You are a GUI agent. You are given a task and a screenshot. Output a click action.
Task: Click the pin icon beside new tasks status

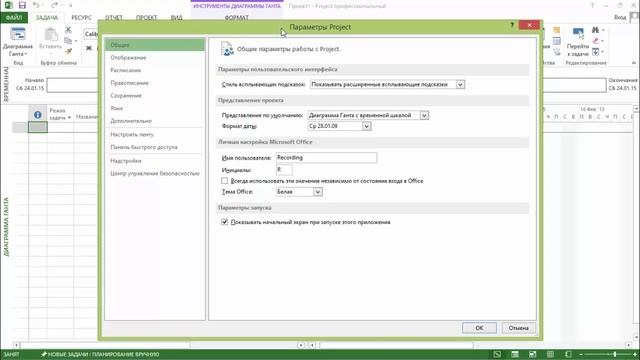44,354
